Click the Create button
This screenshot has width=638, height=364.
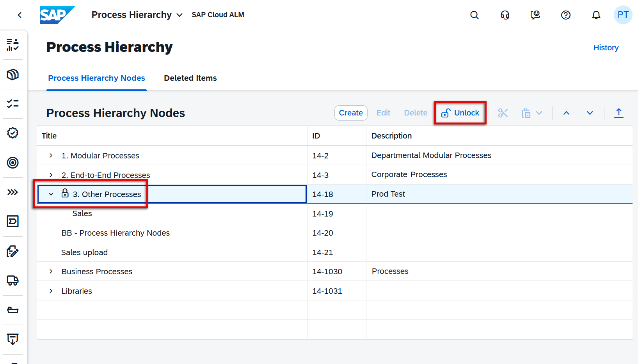[x=351, y=113]
